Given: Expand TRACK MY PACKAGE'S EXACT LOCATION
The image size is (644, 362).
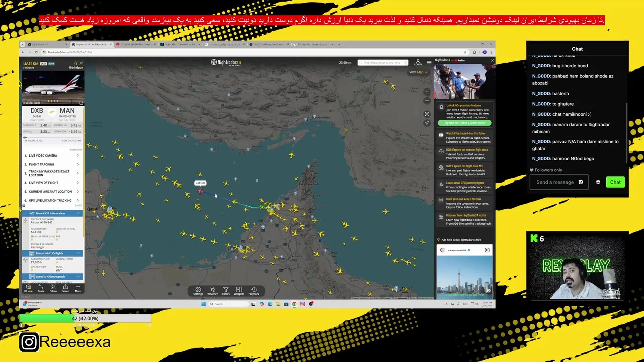Looking at the screenshot, I should coord(52,173).
